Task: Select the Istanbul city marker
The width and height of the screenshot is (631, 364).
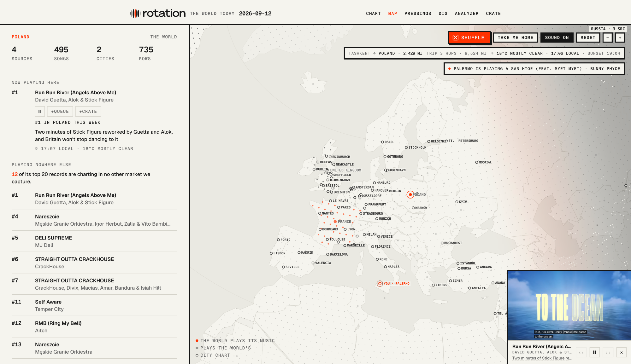Action: pos(458,263)
